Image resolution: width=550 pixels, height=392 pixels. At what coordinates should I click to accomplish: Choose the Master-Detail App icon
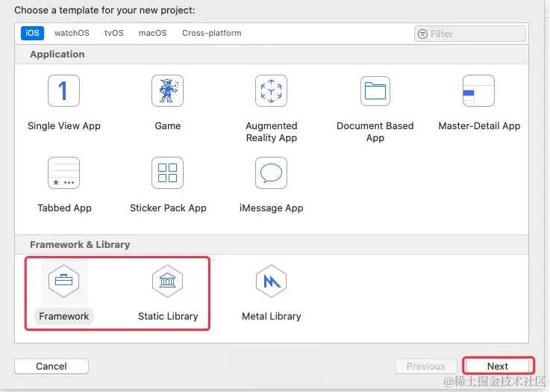click(478, 90)
